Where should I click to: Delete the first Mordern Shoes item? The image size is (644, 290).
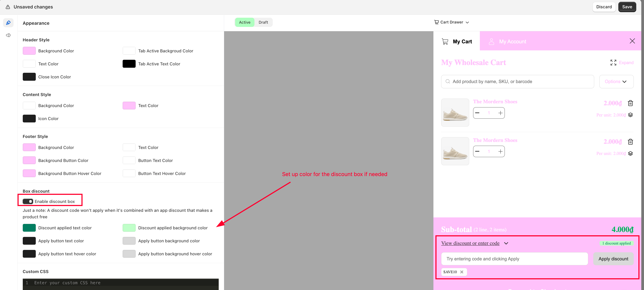(630, 103)
